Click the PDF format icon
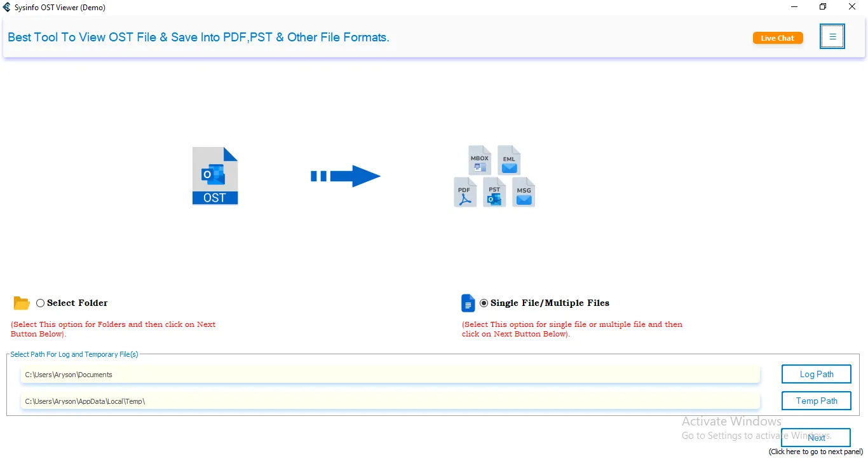 pos(465,192)
